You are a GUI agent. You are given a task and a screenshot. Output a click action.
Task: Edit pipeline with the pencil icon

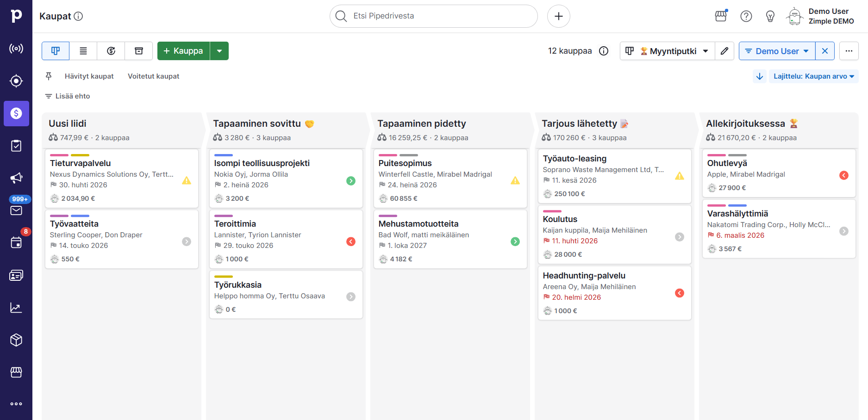pyautogui.click(x=724, y=51)
